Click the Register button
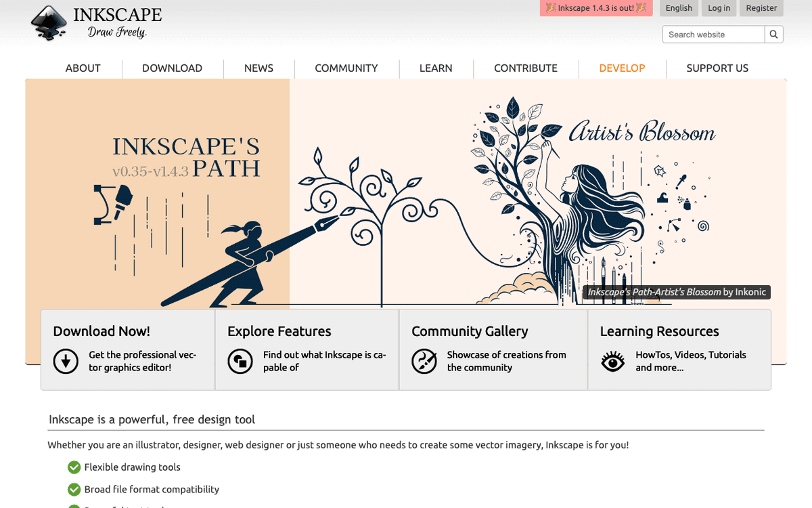This screenshot has width=812, height=508. tap(761, 8)
